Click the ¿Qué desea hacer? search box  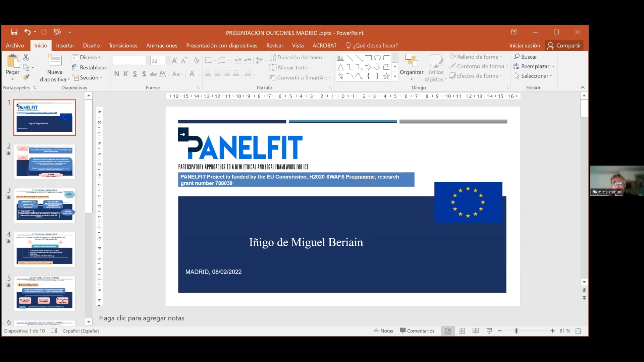pos(372,46)
